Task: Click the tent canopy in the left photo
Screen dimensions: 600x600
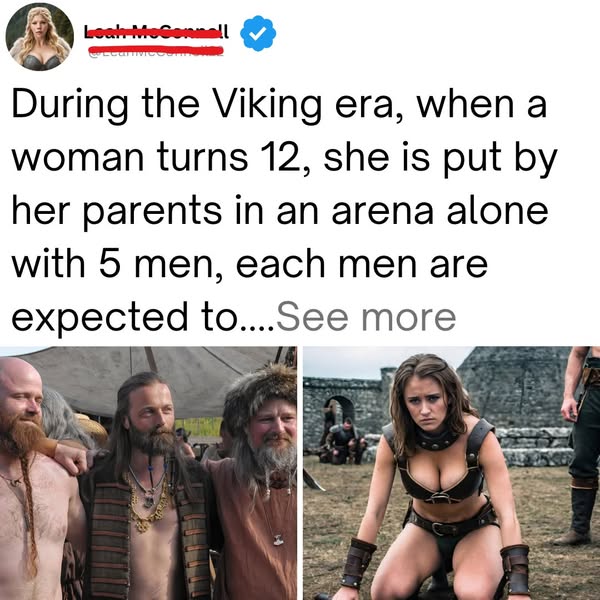Action: pyautogui.click(x=153, y=379)
